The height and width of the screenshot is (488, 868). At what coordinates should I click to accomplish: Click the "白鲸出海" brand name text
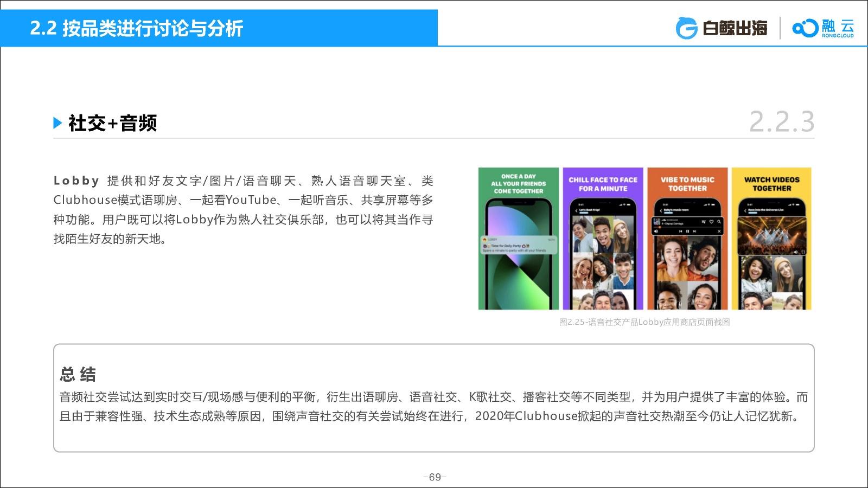pos(735,28)
